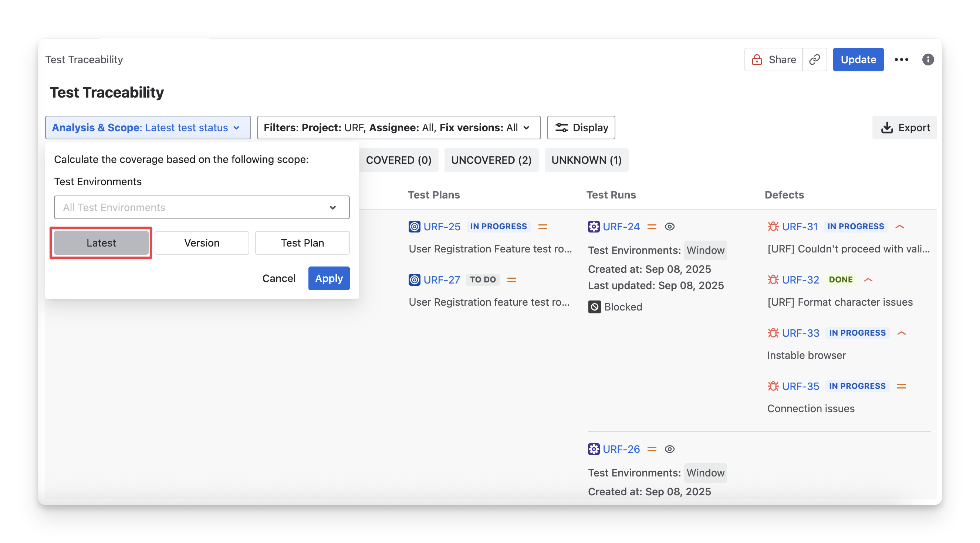The height and width of the screenshot is (543, 980).
Task: Open the All Test Environments dropdown
Action: pyautogui.click(x=202, y=208)
